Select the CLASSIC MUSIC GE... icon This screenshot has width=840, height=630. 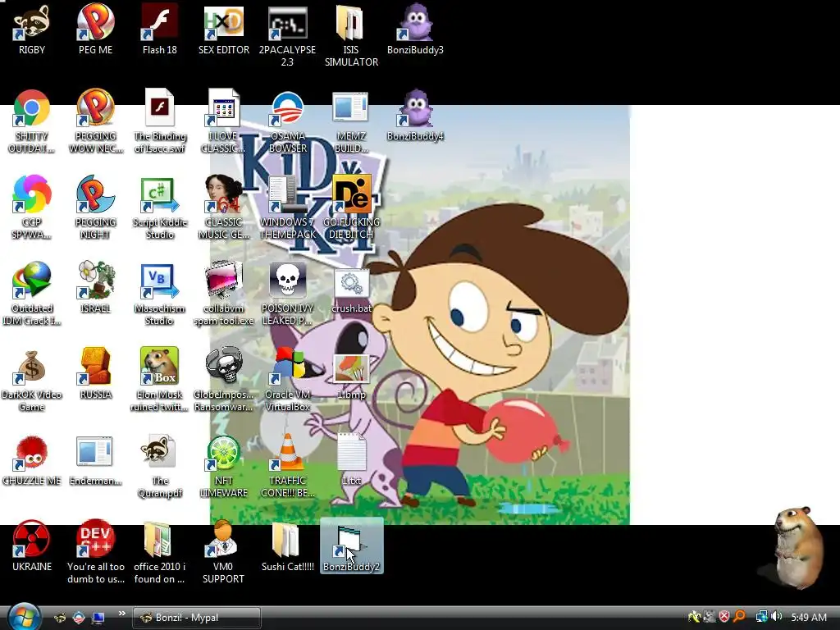(223, 208)
